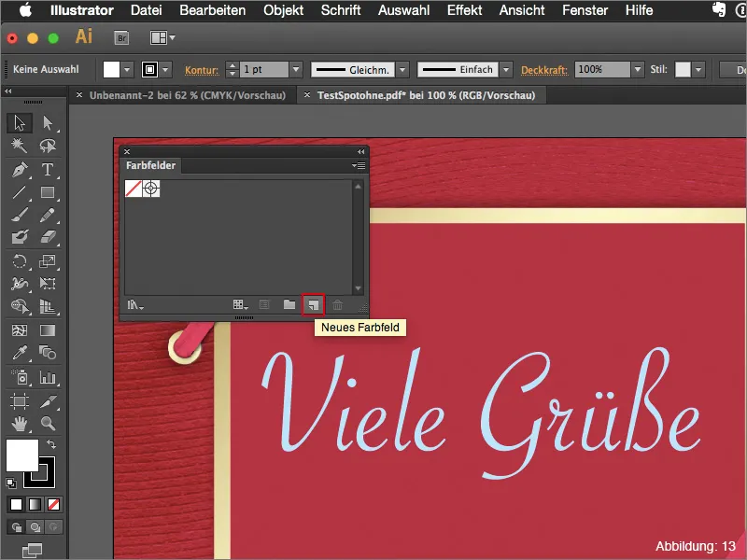Select the Zoom tool
The height and width of the screenshot is (560, 747).
coord(48,424)
